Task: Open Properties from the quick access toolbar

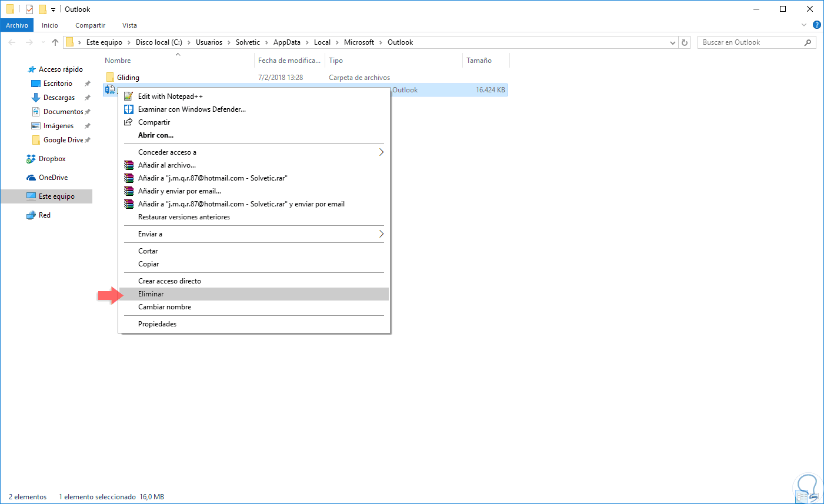Action: (29, 9)
